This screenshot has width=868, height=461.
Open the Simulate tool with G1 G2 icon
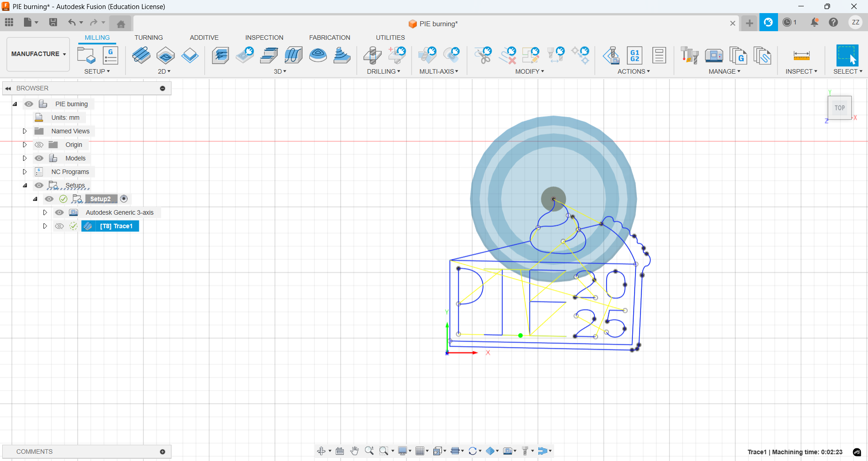click(635, 55)
